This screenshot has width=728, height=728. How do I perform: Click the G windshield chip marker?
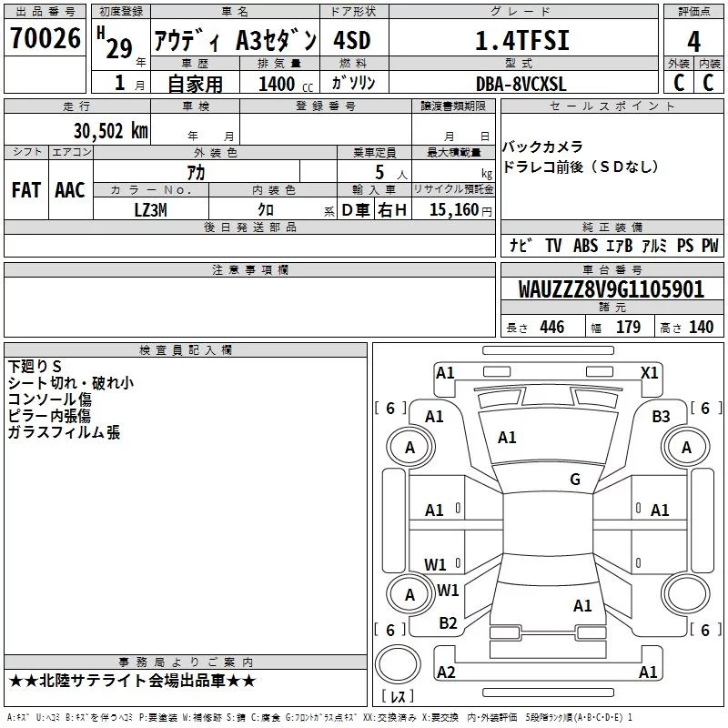click(574, 480)
